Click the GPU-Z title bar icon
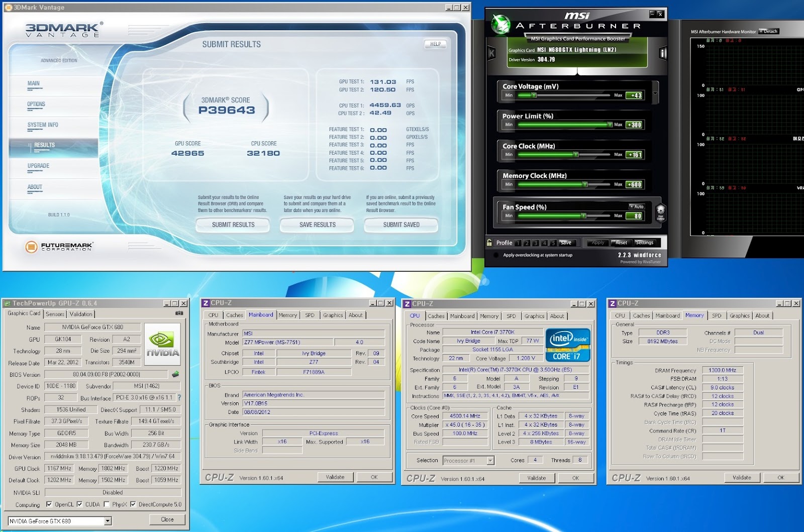The height and width of the screenshot is (532, 804). click(8, 303)
